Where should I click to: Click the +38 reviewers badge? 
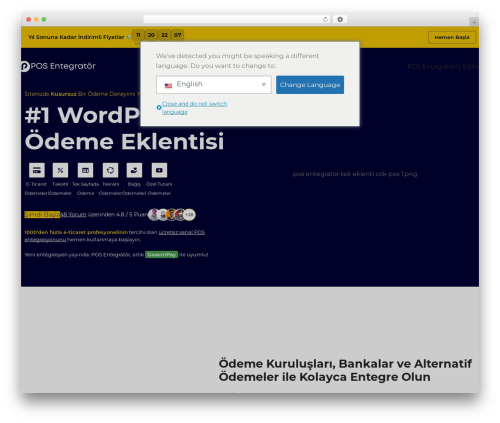(189, 215)
